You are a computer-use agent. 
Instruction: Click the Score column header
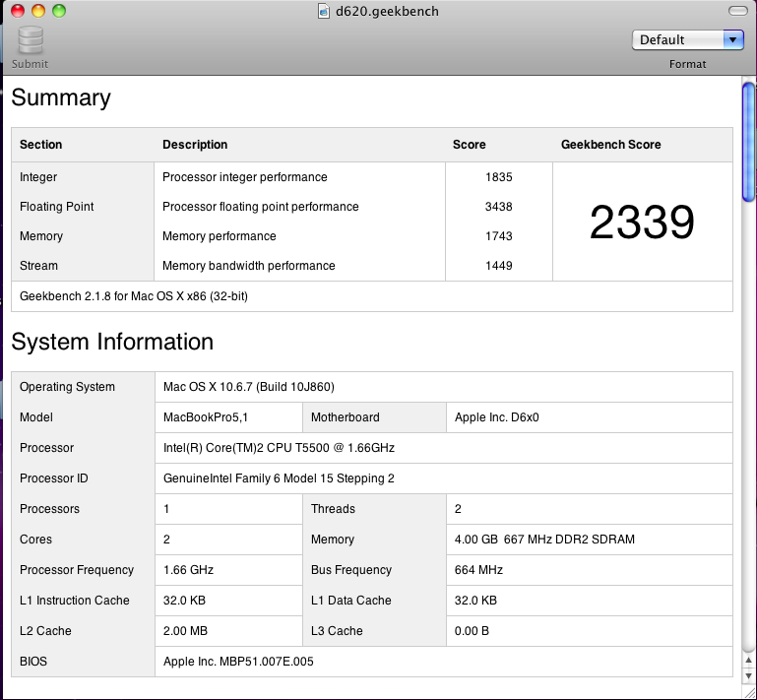coord(470,145)
